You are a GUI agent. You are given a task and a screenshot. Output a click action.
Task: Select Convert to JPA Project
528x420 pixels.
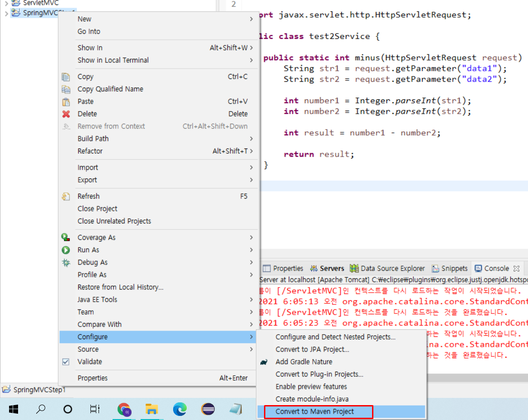[x=341, y=350]
